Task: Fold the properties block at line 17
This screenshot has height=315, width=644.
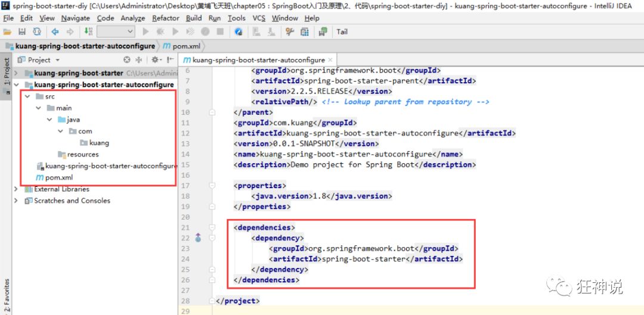Action: tap(212, 185)
